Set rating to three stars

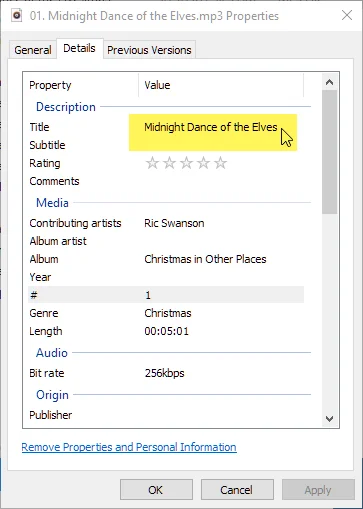coord(186,163)
